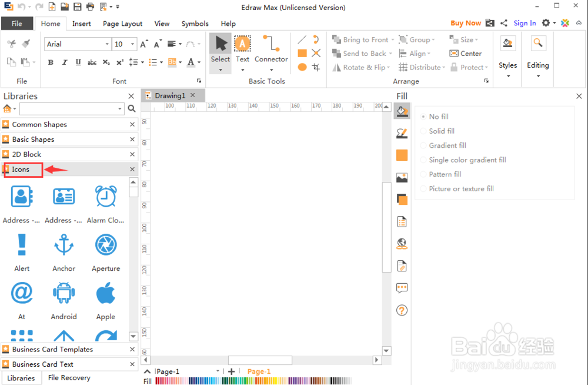Switch to the Page Layout tab
Image resolution: width=588 pixels, height=385 pixels.
(x=123, y=24)
